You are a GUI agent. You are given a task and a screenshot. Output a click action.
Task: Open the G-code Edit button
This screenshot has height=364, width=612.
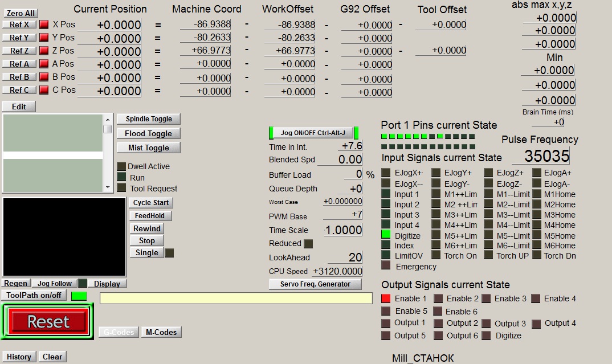pos(19,107)
